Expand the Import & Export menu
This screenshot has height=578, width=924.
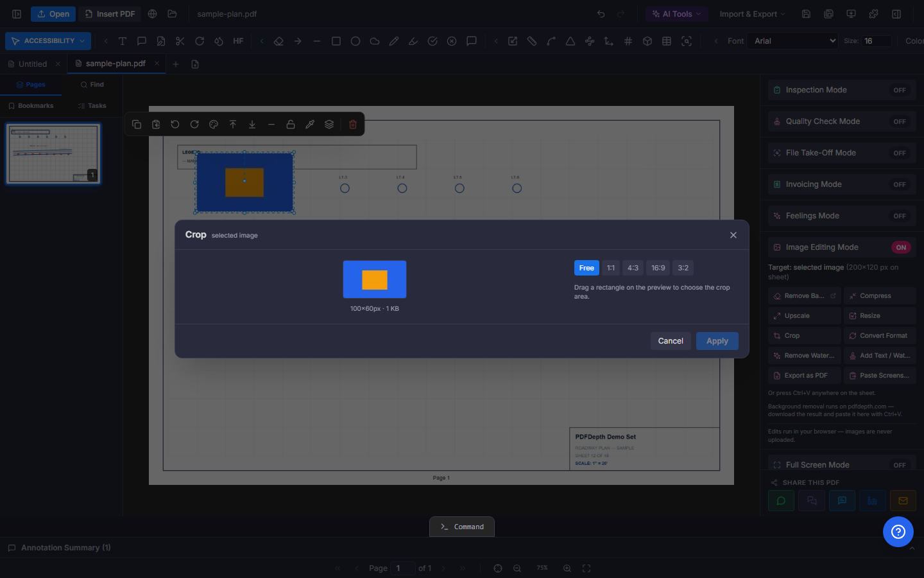pos(752,14)
